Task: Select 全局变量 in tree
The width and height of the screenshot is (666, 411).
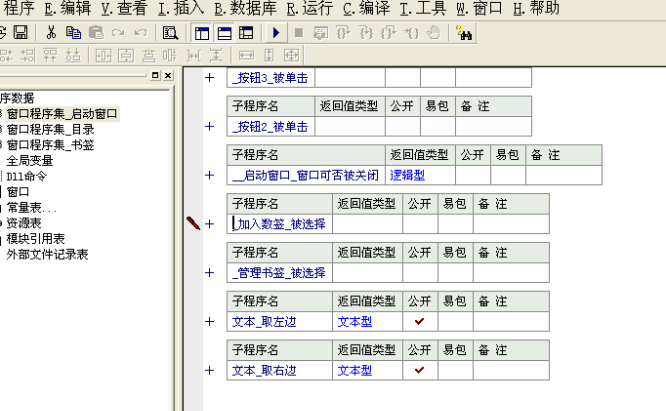Action: 30,161
